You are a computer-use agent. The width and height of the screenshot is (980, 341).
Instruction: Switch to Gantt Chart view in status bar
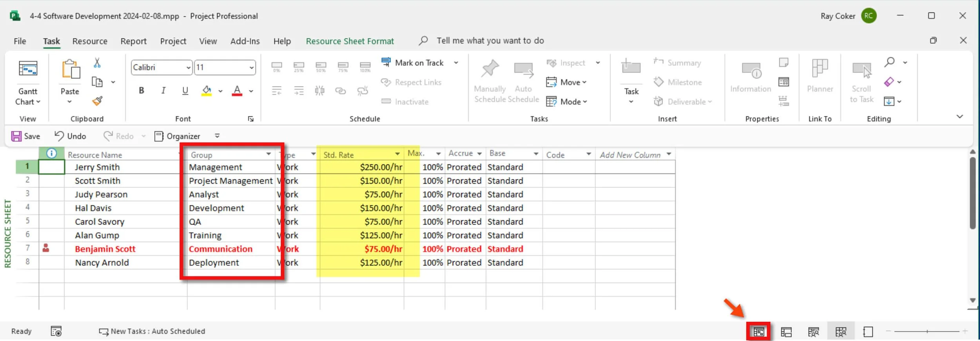pos(759,332)
